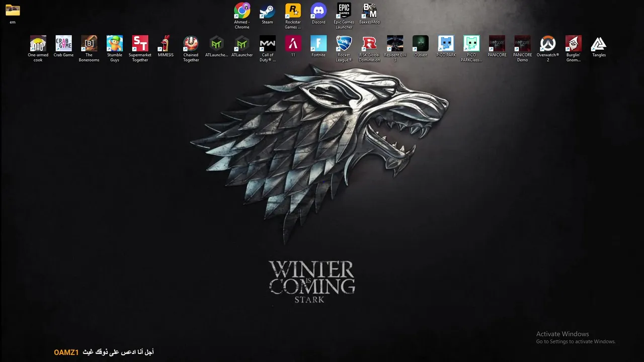The image size is (644, 362).
Task: Select the RISK Global Domination icon
Action: pyautogui.click(x=369, y=43)
